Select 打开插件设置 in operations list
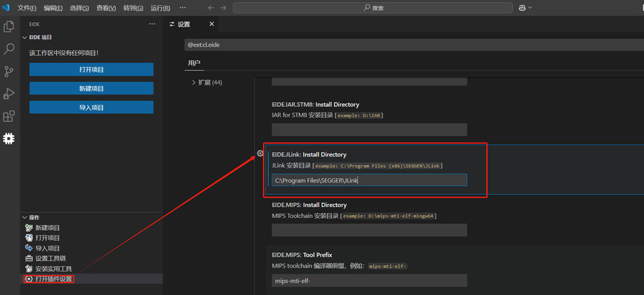The image size is (644, 295). click(54, 279)
